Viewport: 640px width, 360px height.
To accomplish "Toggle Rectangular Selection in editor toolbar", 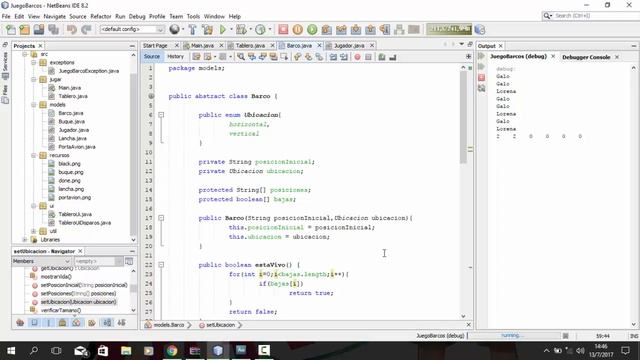I will tap(284, 57).
